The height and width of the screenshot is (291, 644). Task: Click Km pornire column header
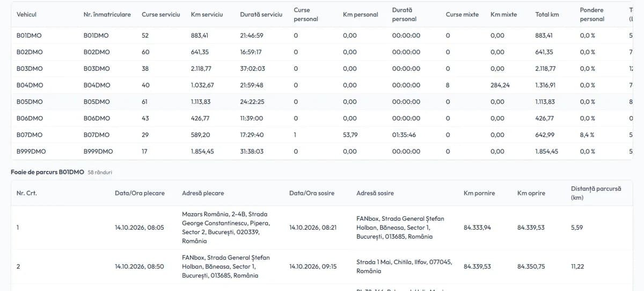click(479, 193)
